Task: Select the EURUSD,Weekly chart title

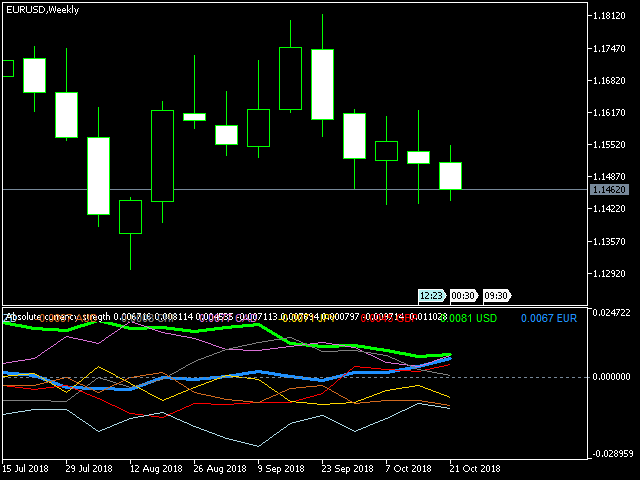Action: pyautogui.click(x=44, y=9)
